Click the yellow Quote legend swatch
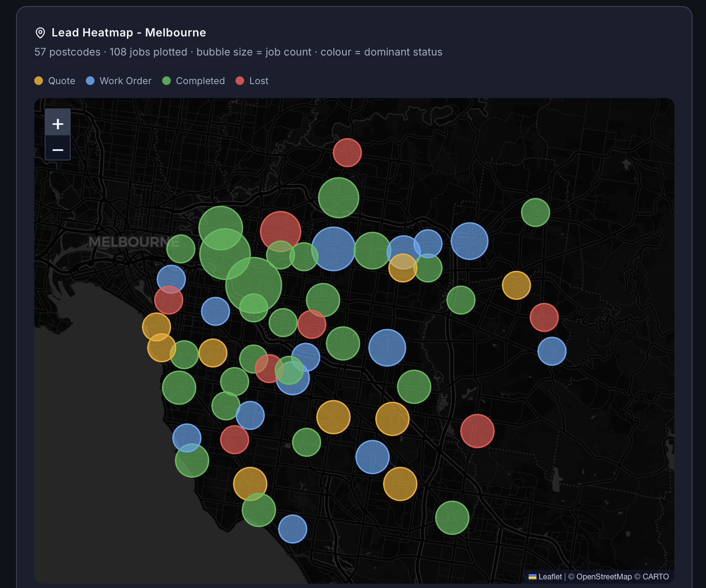706x588 pixels. coord(39,81)
